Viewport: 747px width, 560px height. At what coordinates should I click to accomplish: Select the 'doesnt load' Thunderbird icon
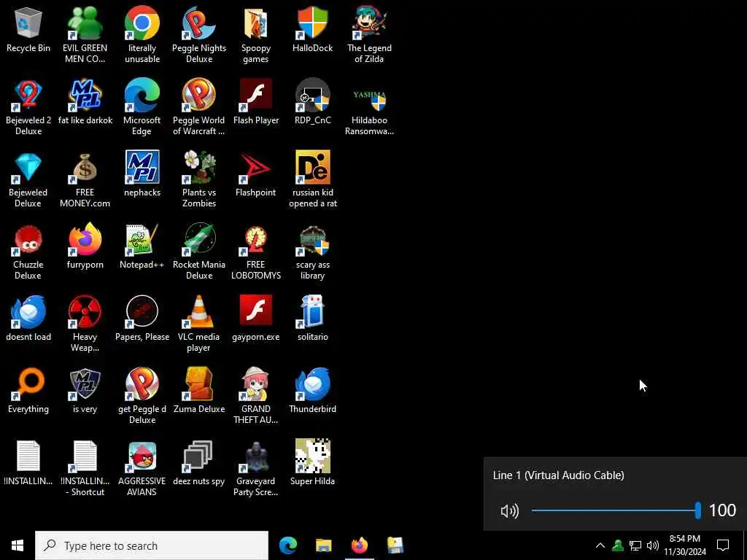coord(28,319)
